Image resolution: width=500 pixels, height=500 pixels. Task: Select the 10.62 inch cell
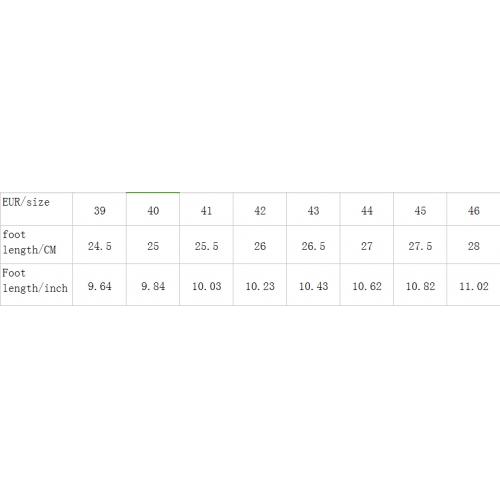click(x=367, y=284)
